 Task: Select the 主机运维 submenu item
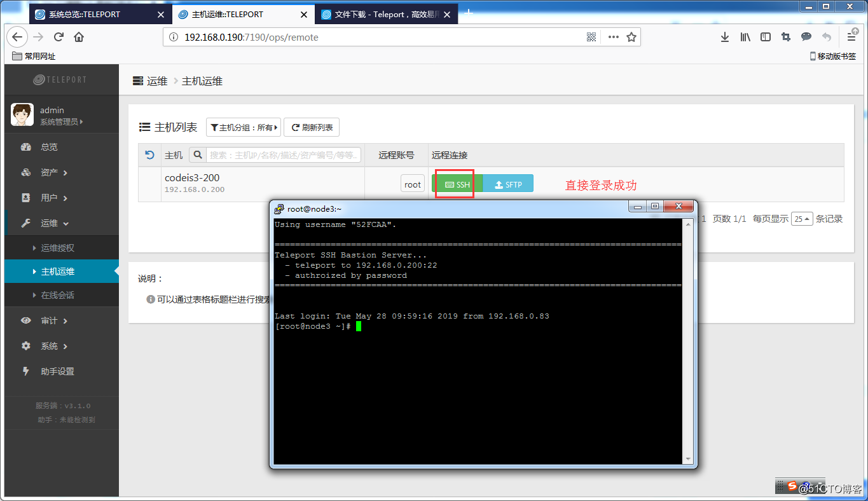click(62, 271)
